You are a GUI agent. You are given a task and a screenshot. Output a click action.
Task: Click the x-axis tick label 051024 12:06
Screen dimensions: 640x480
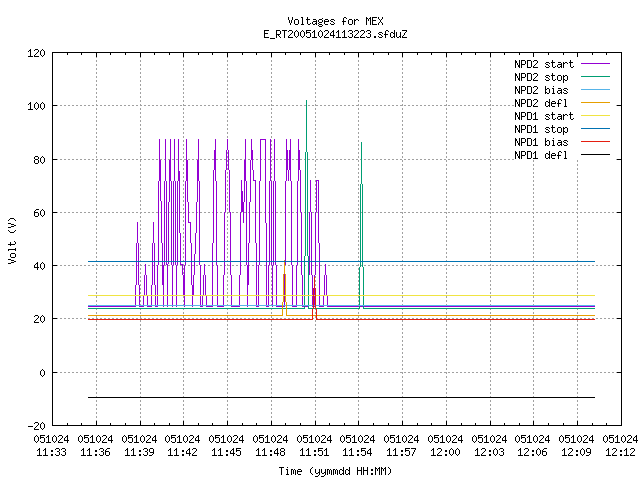(532, 445)
